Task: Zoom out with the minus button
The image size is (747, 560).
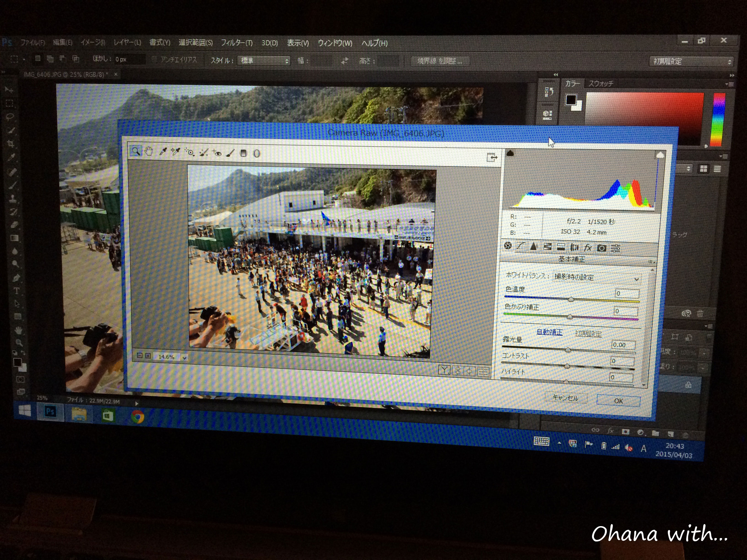Action: point(140,355)
